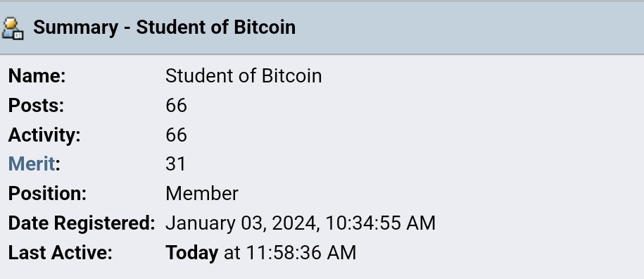Click the Name label

37,76
